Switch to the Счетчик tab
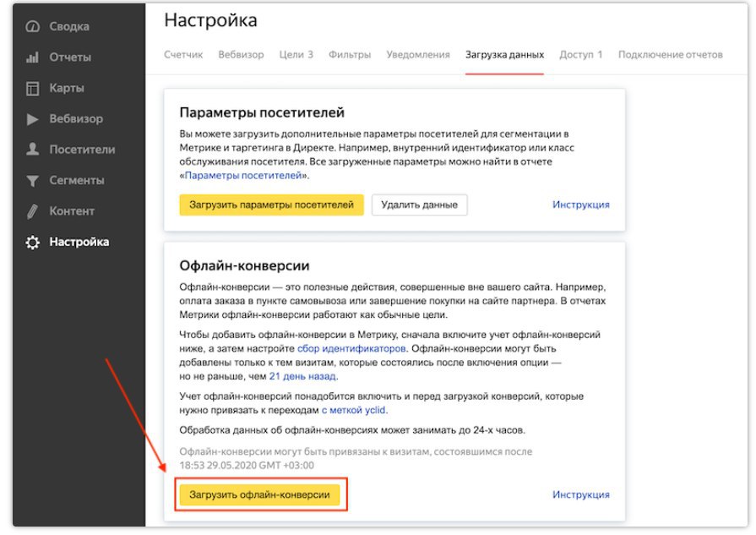 point(183,55)
